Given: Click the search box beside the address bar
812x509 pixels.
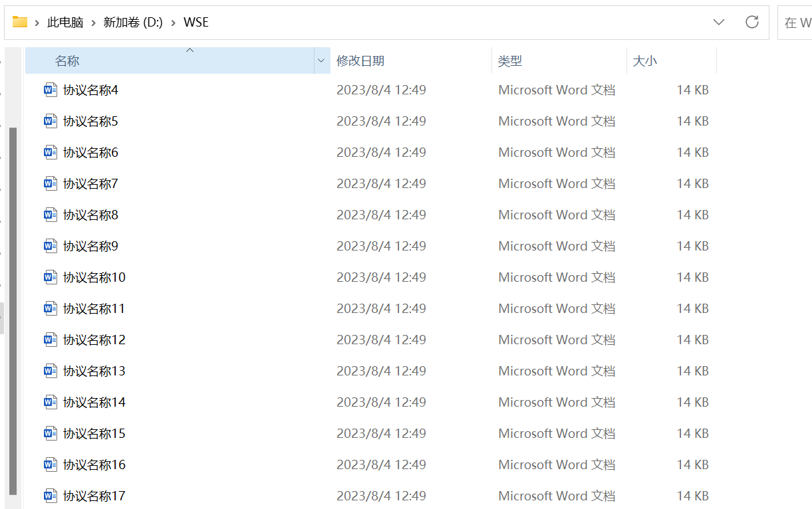Looking at the screenshot, I should click(x=795, y=23).
